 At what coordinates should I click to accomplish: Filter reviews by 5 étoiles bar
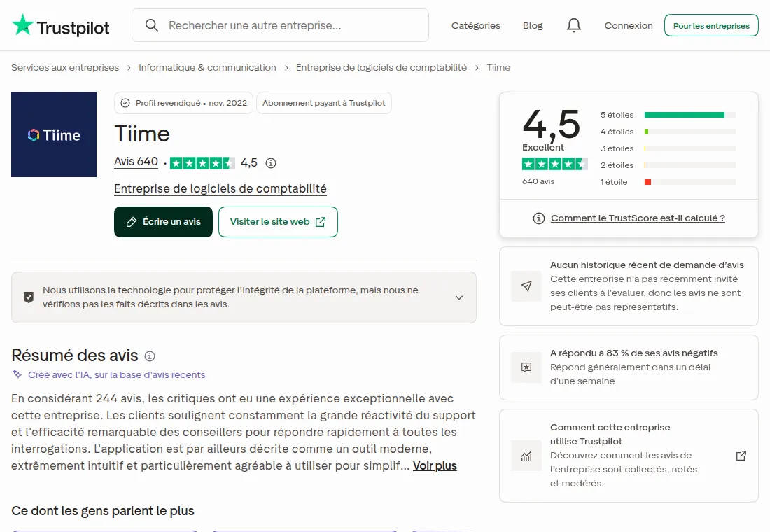click(668, 115)
